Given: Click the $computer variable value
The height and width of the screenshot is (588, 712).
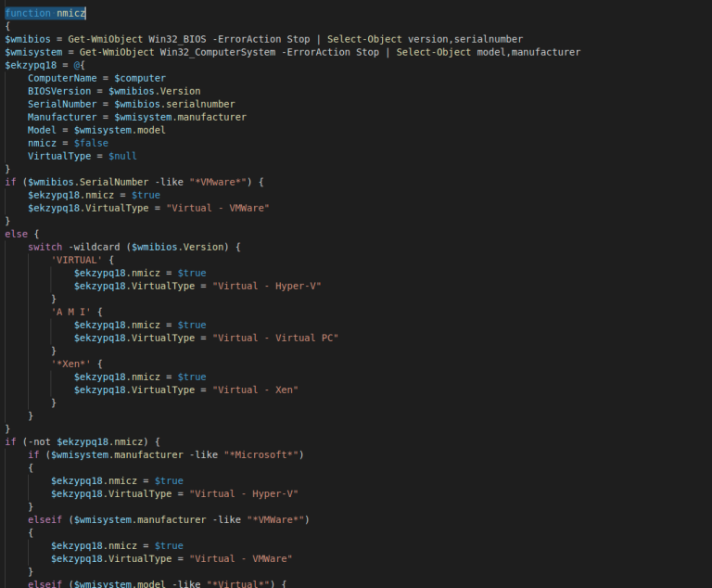Looking at the screenshot, I should point(140,78).
